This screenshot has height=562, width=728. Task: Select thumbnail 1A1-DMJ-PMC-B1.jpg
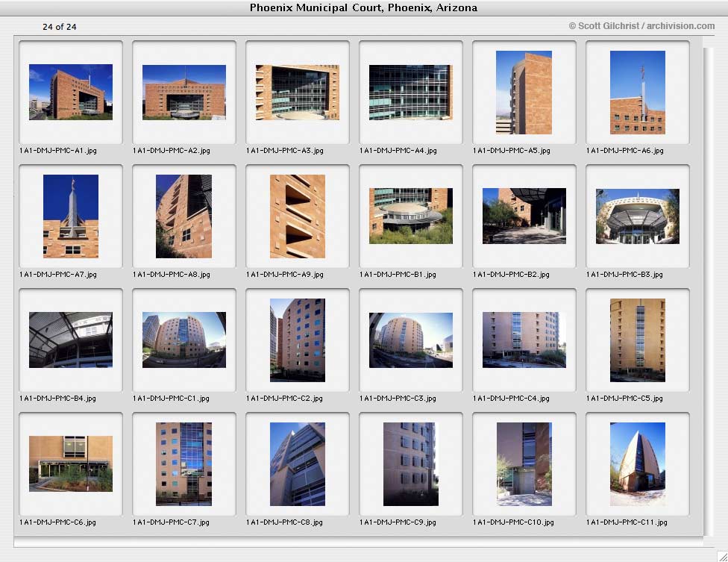pos(410,216)
